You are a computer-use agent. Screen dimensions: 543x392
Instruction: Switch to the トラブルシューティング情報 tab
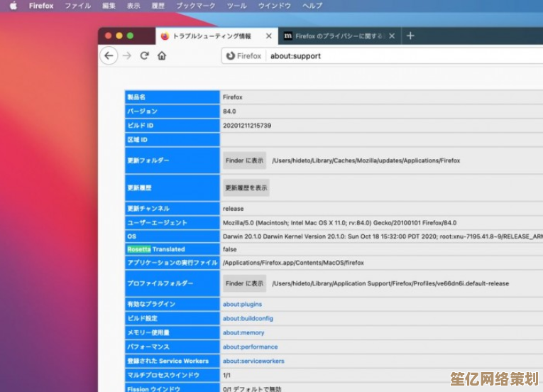coord(216,36)
